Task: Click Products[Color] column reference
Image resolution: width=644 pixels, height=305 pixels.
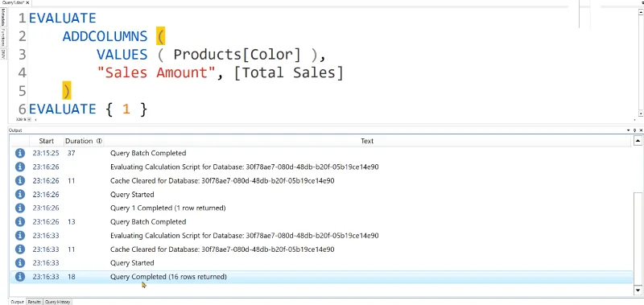Action: [237, 54]
